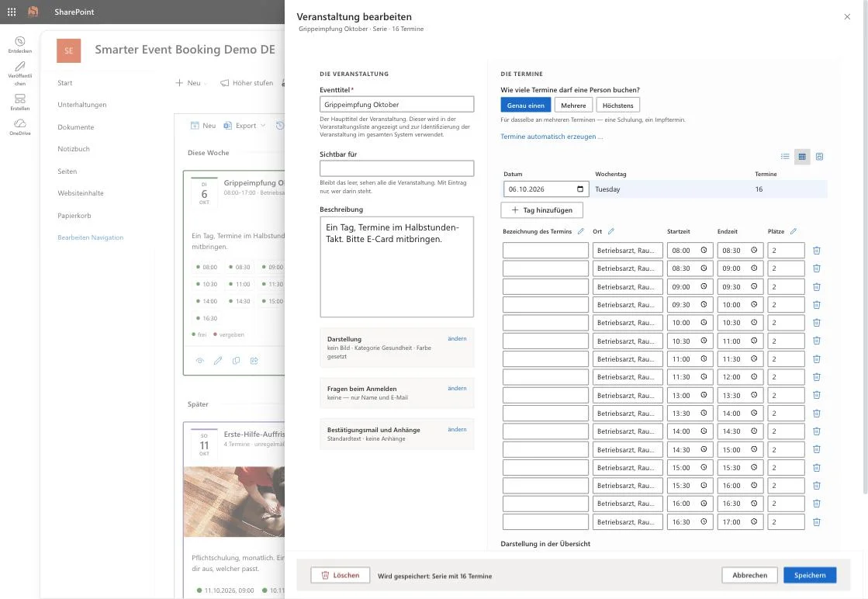Open the Ort dropdown for the 08:00 appointment
The image size is (868, 599).
(x=628, y=251)
